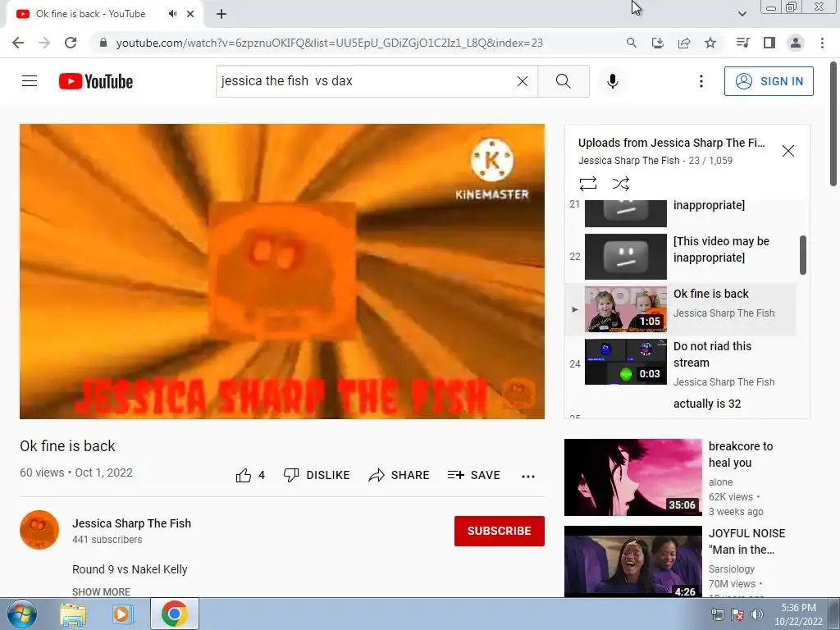Open channel name Jessica Sharp The Fish link
This screenshot has height=630, width=840.
pos(131,523)
